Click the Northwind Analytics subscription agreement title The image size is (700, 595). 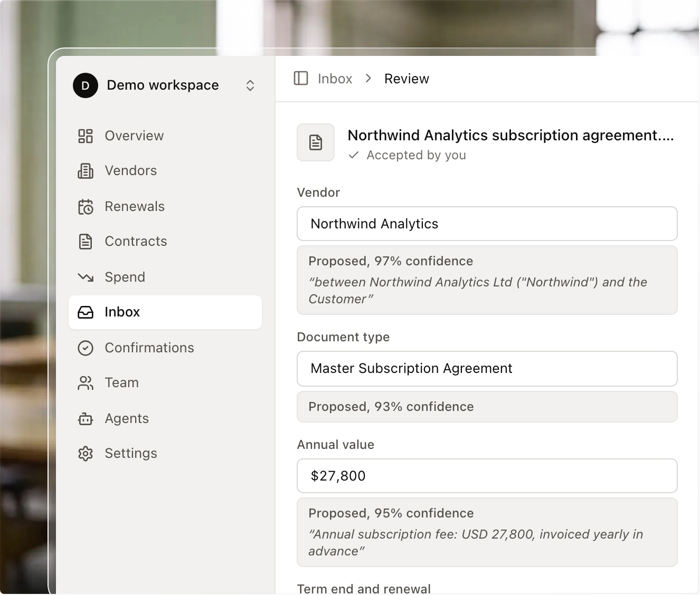coord(510,136)
